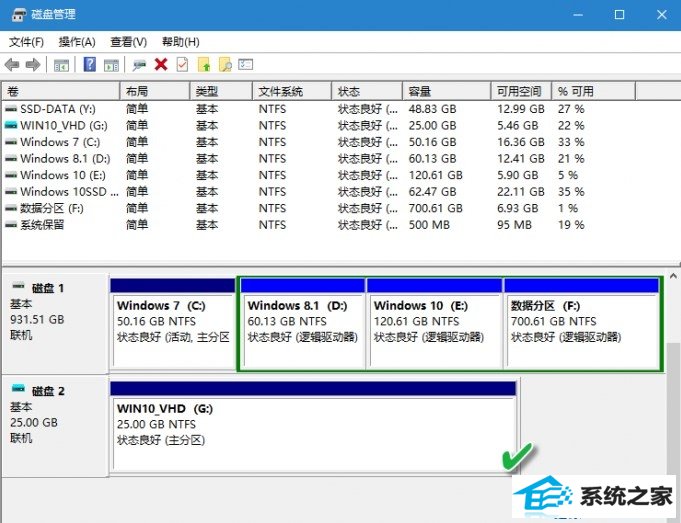Screen dimensions: 681x523
Task: Click the Forward arrow toolbar icon
Action: coord(33,65)
